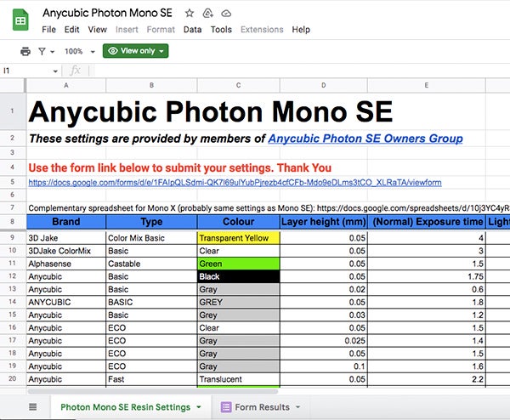The image size is (510, 420).
Task: Select column D header
Action: pyautogui.click(x=324, y=85)
